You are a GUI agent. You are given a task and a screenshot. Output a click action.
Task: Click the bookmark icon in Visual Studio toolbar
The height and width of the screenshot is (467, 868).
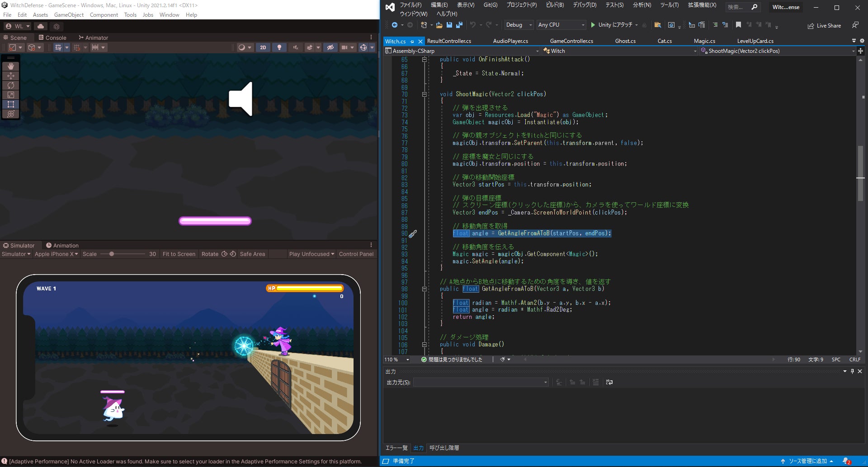738,25
